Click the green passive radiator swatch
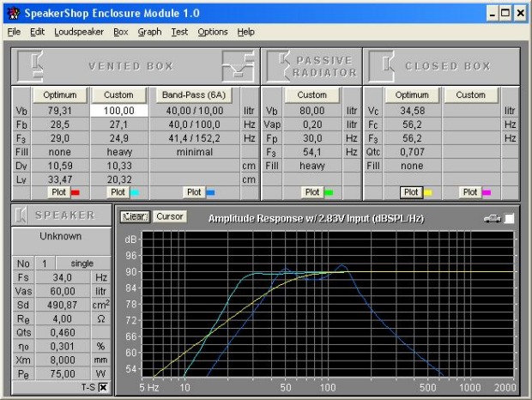The width and height of the screenshot is (532, 400). (329, 193)
